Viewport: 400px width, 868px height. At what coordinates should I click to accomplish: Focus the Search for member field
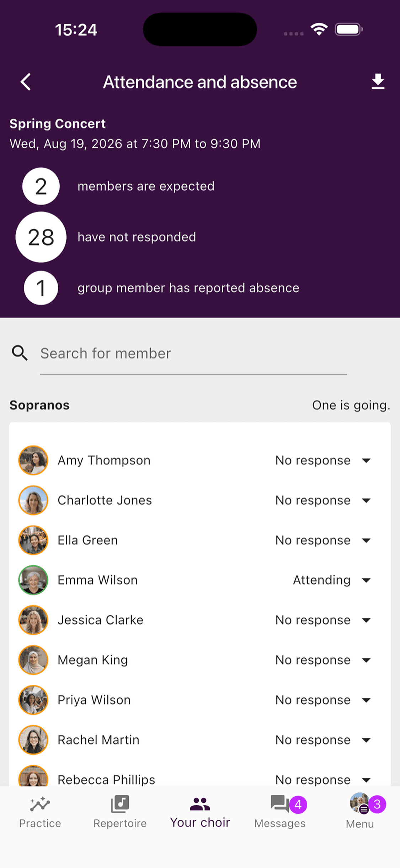pyautogui.click(x=193, y=354)
